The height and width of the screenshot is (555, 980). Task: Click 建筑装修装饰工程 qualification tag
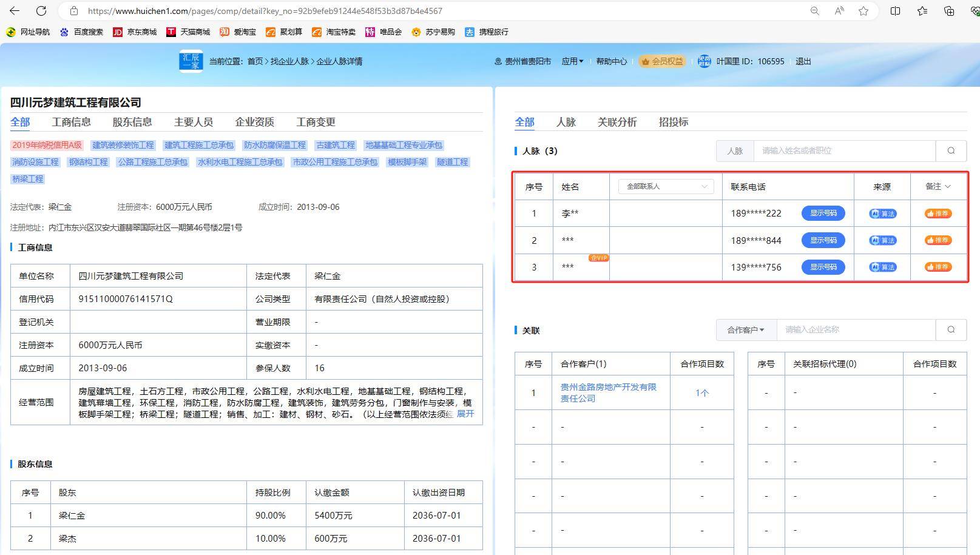click(x=123, y=145)
